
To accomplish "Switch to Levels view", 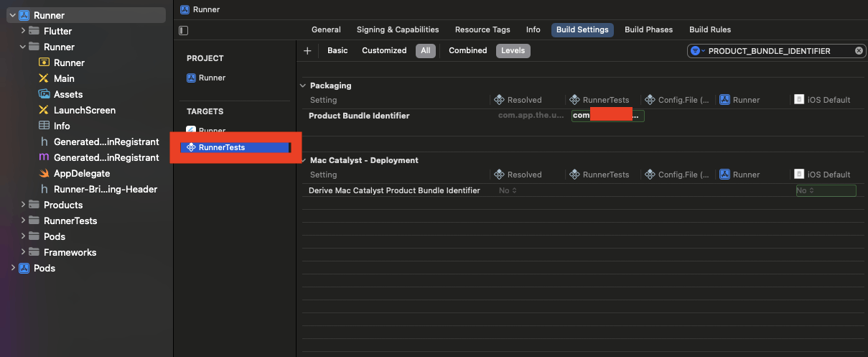I will [x=513, y=50].
